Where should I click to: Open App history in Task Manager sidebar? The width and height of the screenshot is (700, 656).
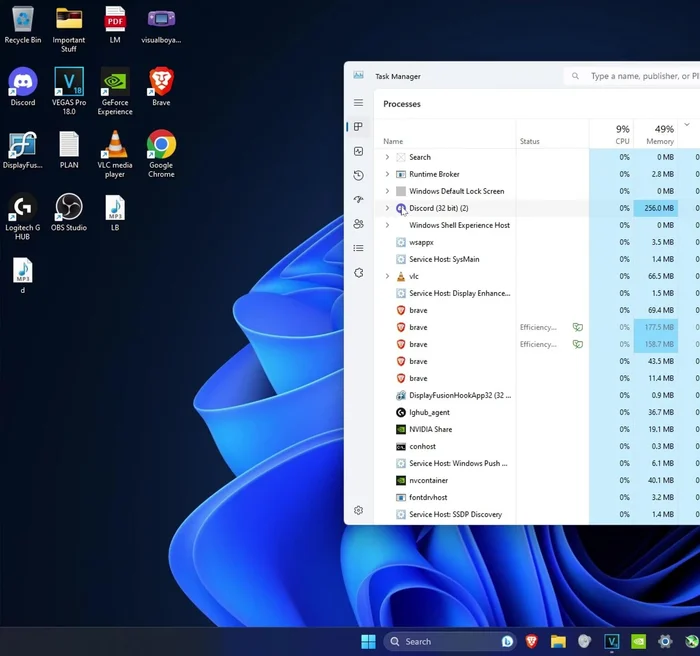(x=359, y=175)
